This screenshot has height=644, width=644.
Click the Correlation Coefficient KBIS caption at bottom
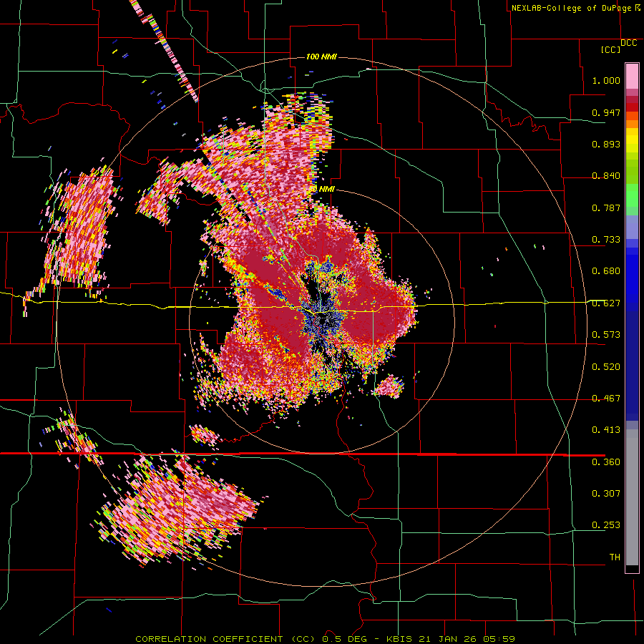(x=325, y=639)
